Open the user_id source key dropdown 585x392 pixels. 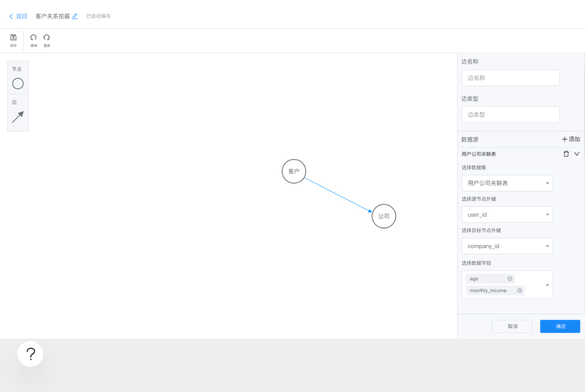[x=507, y=215]
